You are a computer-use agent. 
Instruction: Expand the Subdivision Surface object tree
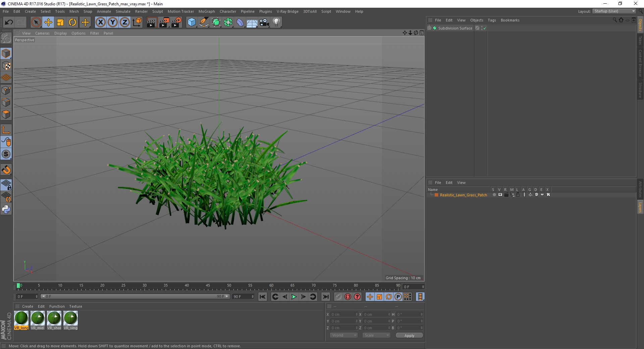[429, 28]
